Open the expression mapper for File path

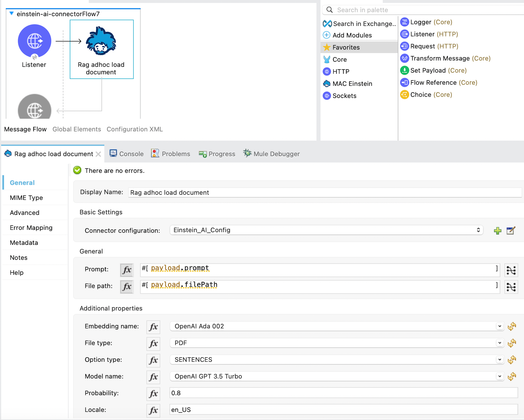point(511,287)
